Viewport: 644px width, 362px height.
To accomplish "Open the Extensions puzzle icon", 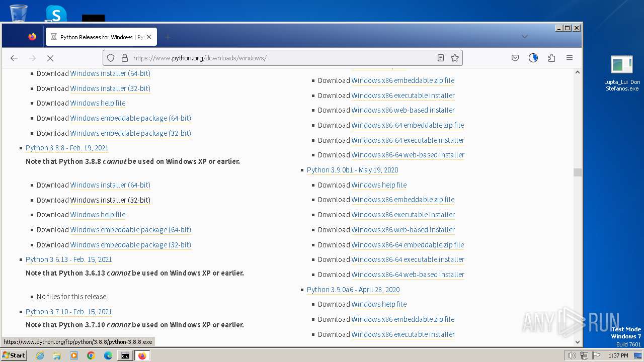I will pyautogui.click(x=551, y=58).
